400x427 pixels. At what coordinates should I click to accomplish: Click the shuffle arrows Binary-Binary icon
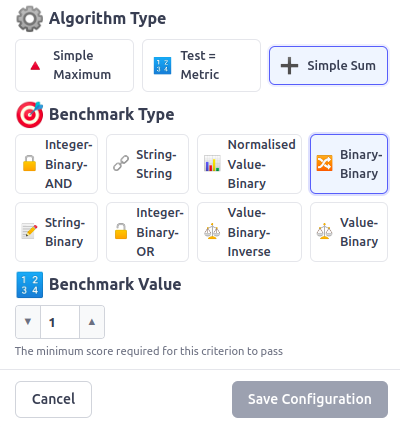(x=324, y=163)
